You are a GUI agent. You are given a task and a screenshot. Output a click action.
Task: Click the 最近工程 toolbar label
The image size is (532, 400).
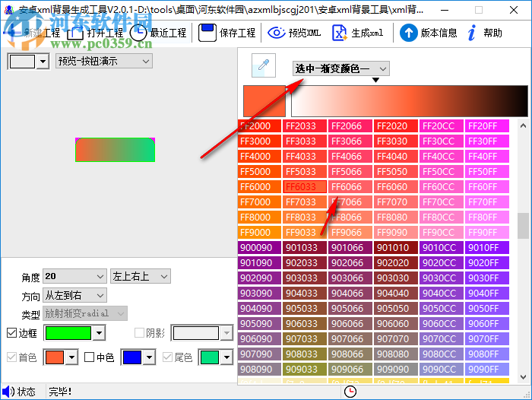click(168, 33)
